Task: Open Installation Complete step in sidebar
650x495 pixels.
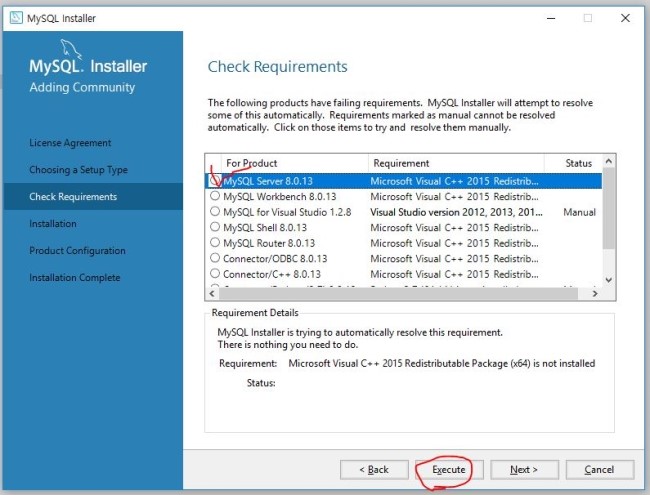Action: point(75,278)
